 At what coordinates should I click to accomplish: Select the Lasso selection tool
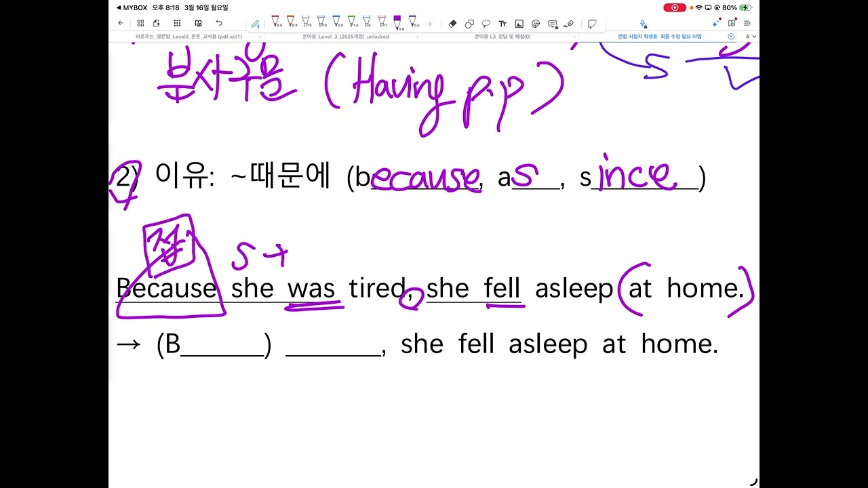point(486,24)
